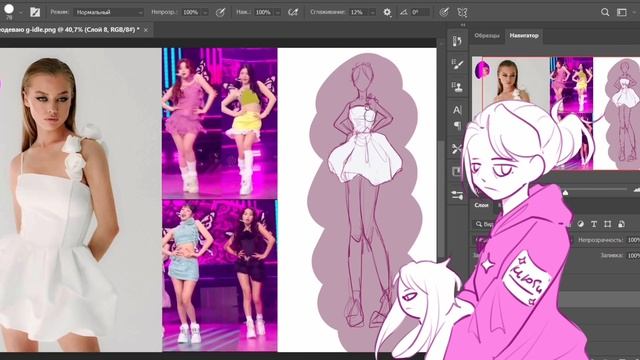The height and width of the screenshot is (360, 640).
Task: Open the Непрозр. opacity slider arrow
Action: [205, 13]
